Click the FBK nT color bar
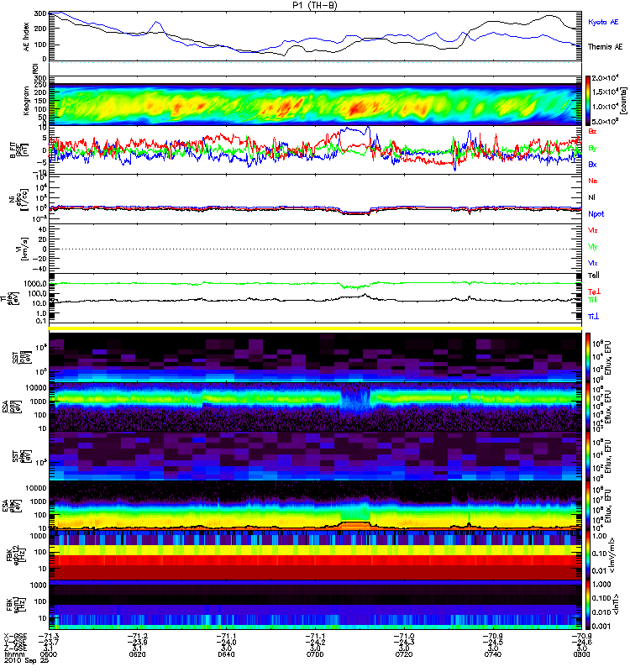The height and width of the screenshot is (672, 630). (x=588, y=605)
